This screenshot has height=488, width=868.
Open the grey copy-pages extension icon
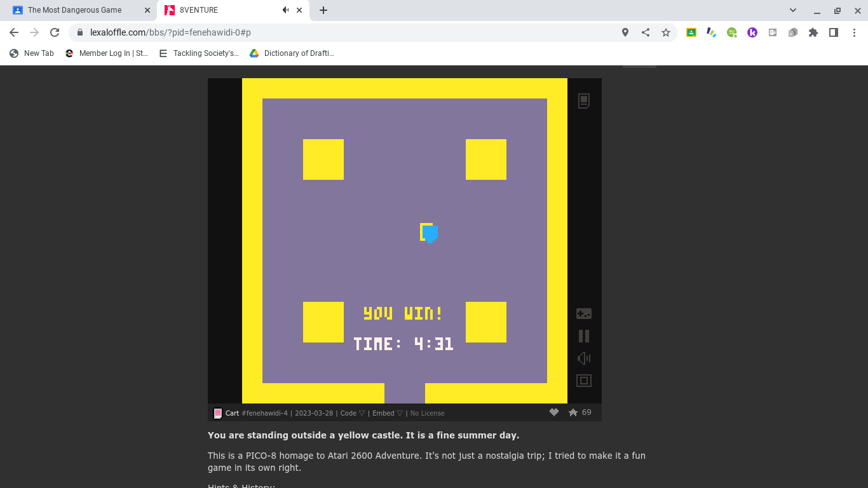tap(793, 32)
